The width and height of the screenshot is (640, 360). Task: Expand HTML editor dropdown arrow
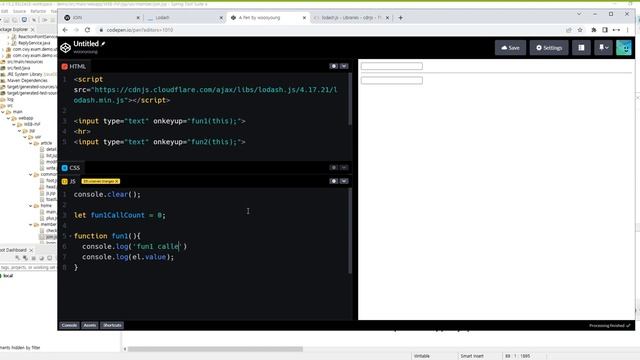[344, 66]
